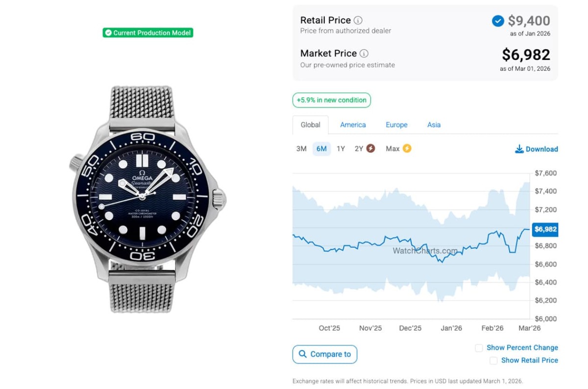Image resolution: width=588 pixels, height=389 pixels.
Task: Click the Market Price info icon
Action: coord(364,53)
